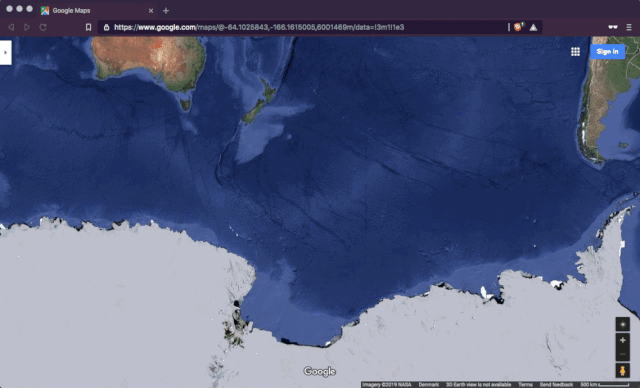Open the browser hamburger menu
The width and height of the screenshot is (640, 389).
point(629,27)
